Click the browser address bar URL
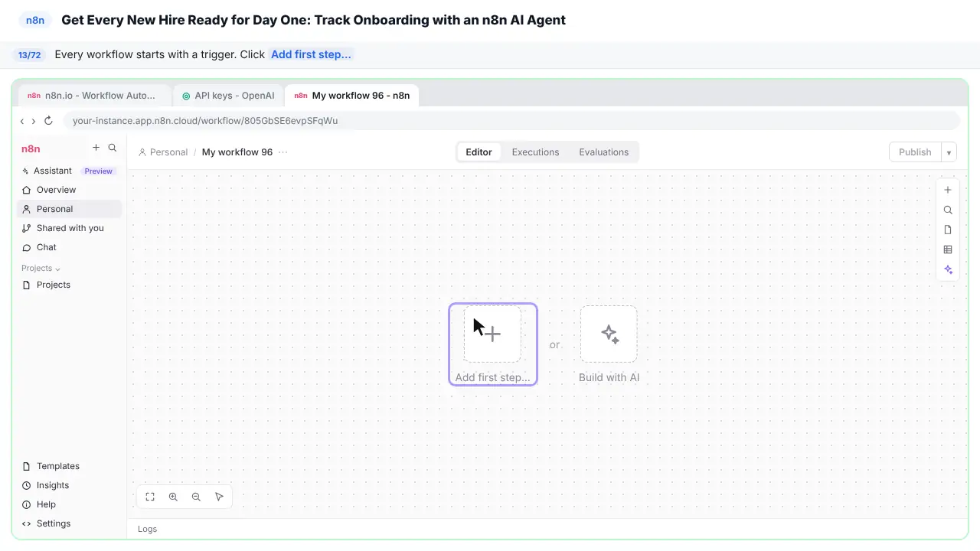The width and height of the screenshot is (980, 551). (205, 121)
